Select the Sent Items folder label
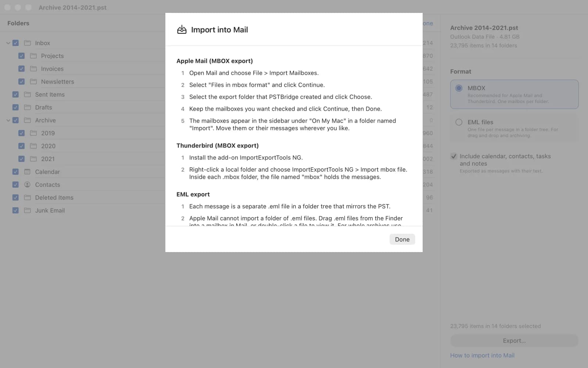588x368 pixels. pyautogui.click(x=50, y=95)
